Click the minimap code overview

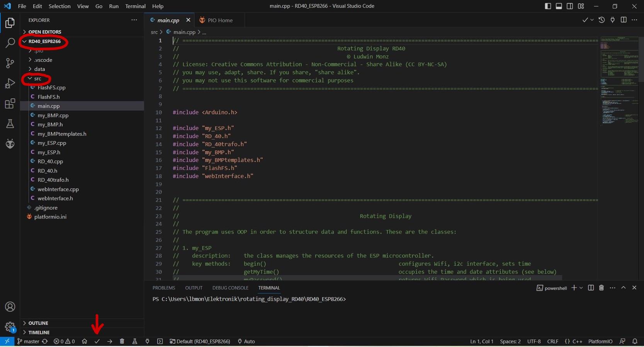point(619,81)
